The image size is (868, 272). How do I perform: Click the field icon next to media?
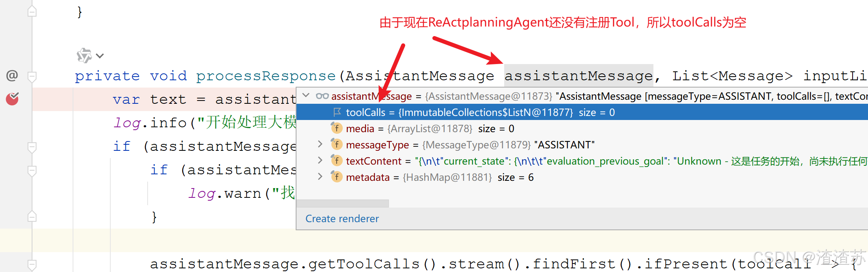click(336, 128)
